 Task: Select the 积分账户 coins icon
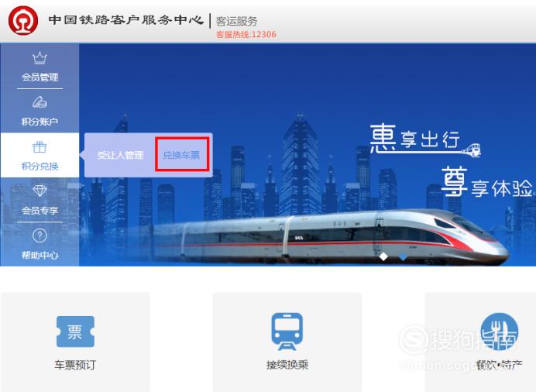coord(40,102)
